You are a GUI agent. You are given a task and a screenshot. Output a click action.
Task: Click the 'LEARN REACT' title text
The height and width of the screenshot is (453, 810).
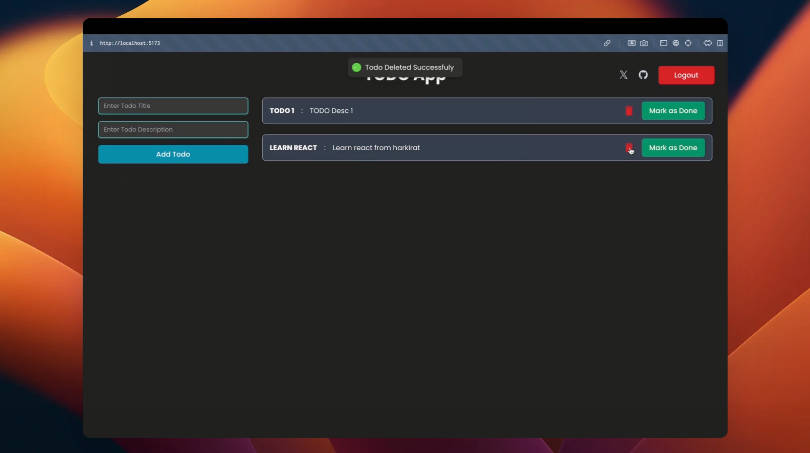(293, 148)
